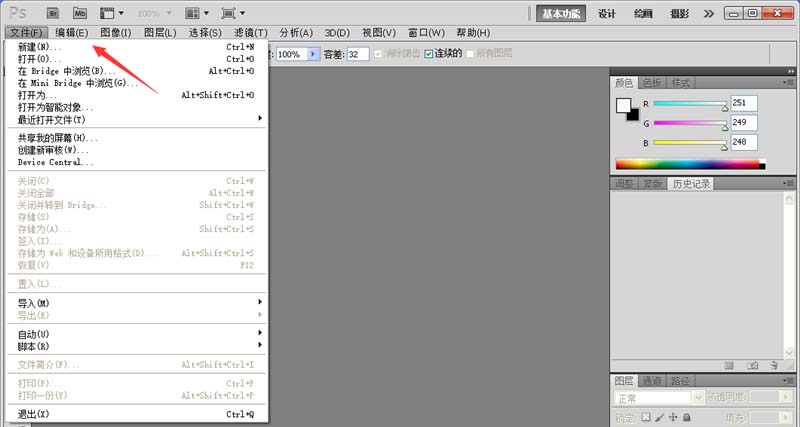This screenshot has width=800, height=427.
Task: Open the 3D(D) menu
Action: [x=337, y=33]
